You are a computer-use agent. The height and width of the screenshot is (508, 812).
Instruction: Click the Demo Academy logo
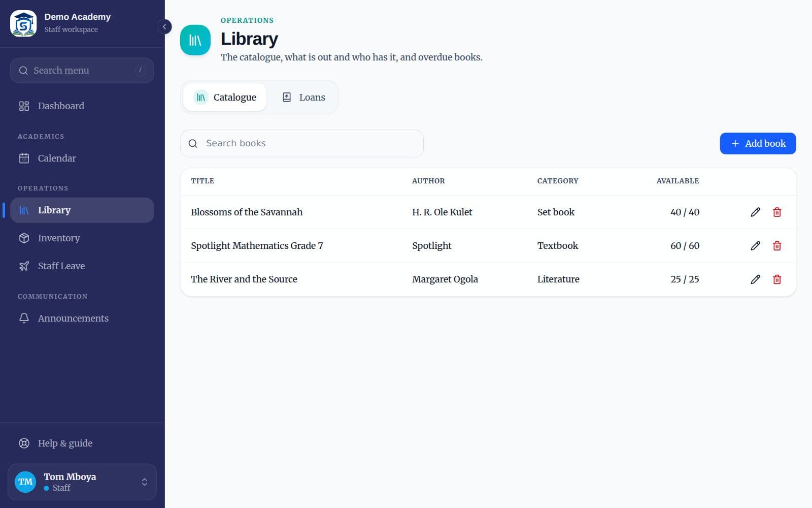[23, 23]
